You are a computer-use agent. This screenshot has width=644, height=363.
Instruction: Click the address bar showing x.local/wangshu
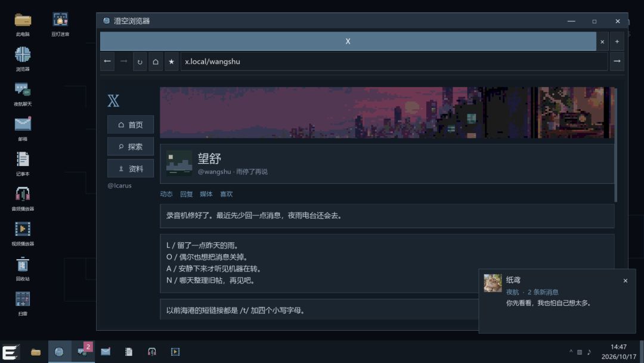[394, 61]
